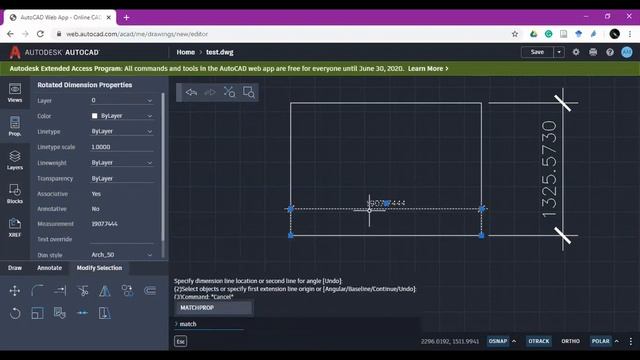Viewport: 640px width, 360px height.
Task: Select the AutoCAD Web App browser tab
Action: click(60, 18)
